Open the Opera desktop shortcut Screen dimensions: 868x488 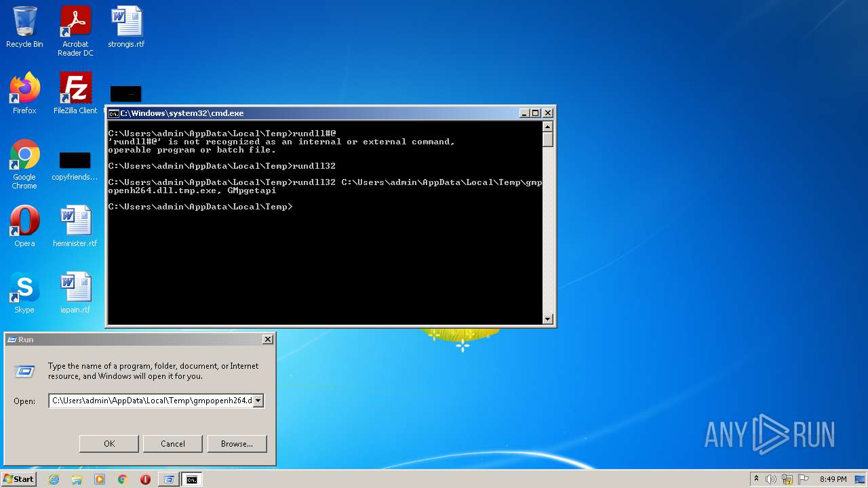coord(24,226)
